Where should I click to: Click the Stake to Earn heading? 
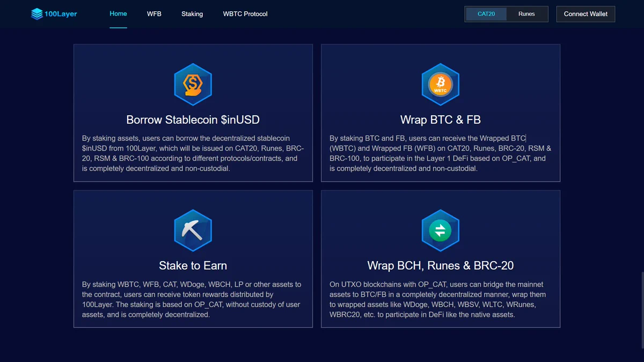(193, 265)
